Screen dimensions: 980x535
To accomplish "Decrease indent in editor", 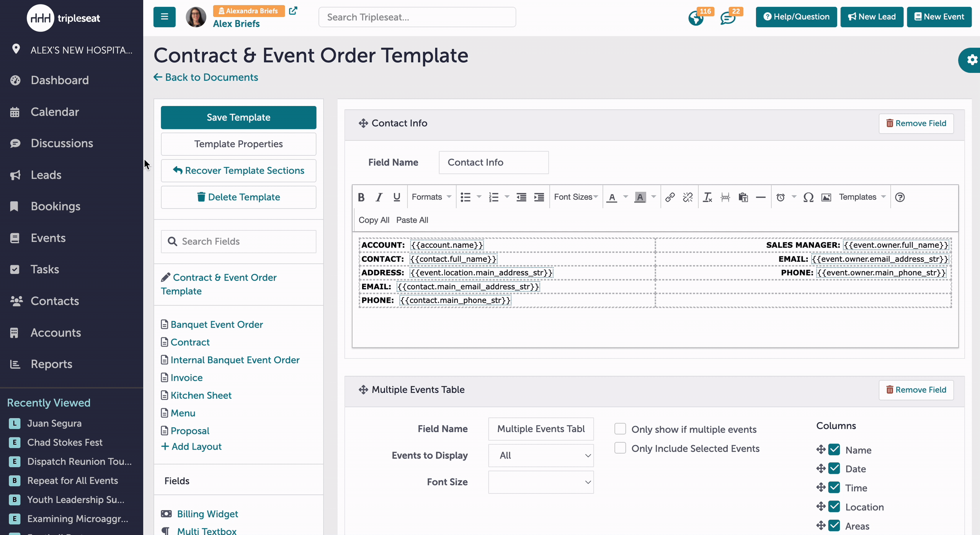I will 521,197.
